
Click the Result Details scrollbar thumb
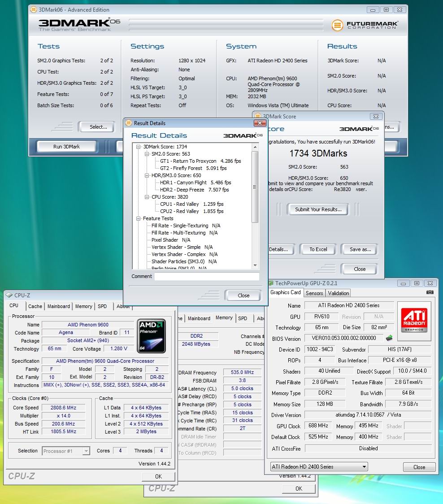pyautogui.click(x=255, y=187)
